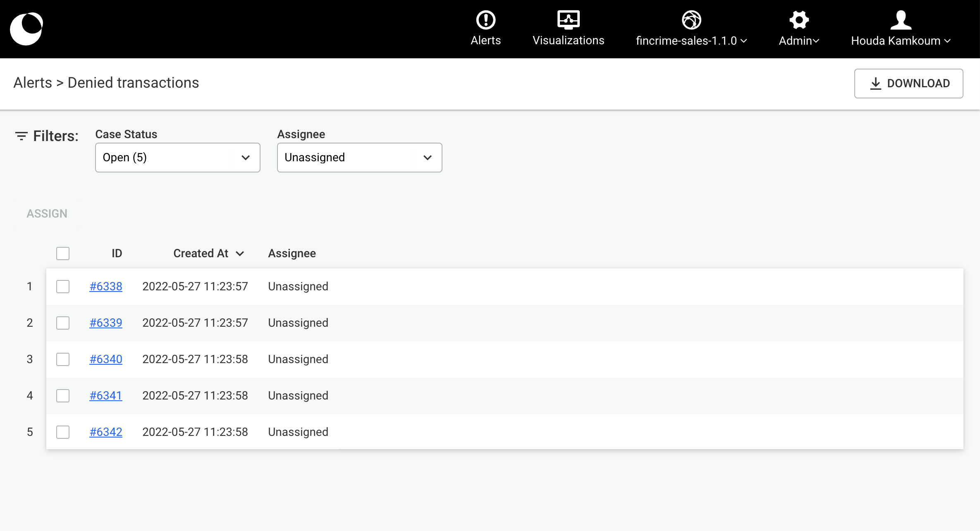The height and width of the screenshot is (531, 980).
Task: Click the Alerts breadcrumb text
Action: [x=33, y=83]
